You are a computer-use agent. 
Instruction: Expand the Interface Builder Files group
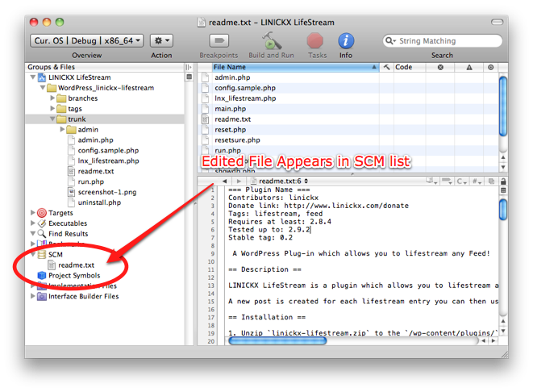(33, 296)
